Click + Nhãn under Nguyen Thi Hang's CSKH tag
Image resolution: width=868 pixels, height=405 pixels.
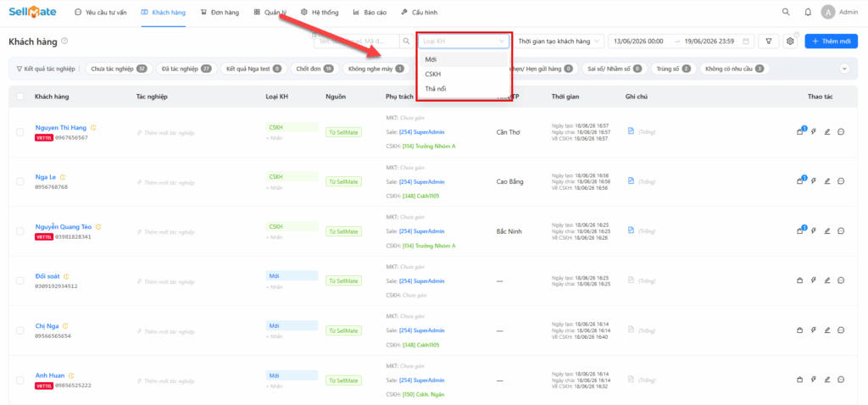[x=274, y=138]
